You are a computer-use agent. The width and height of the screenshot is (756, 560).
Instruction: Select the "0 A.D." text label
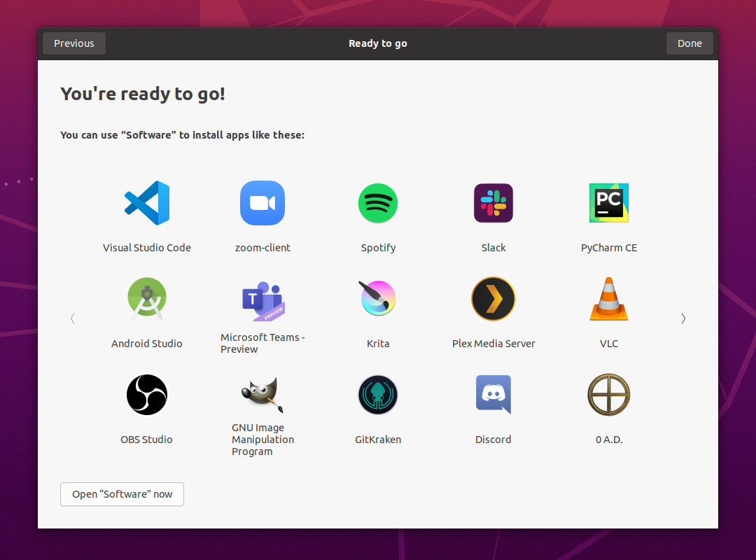point(609,440)
